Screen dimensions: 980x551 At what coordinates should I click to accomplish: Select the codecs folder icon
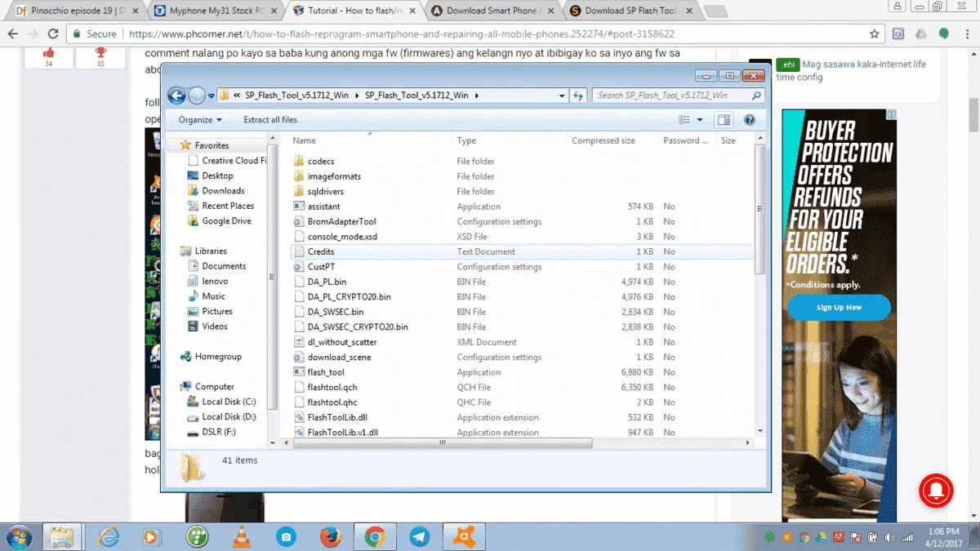coord(298,162)
